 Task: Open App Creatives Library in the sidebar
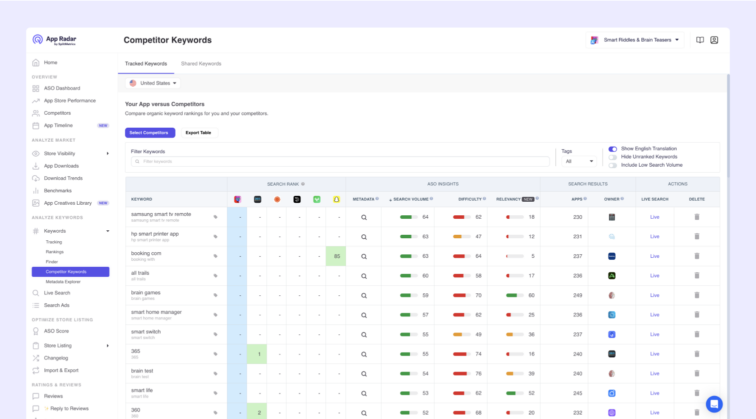tap(70, 203)
